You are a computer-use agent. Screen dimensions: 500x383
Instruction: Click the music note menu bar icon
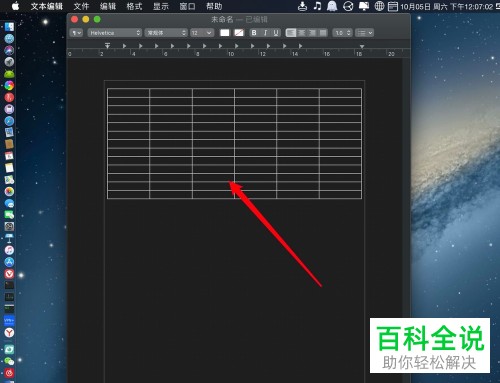(317, 6)
